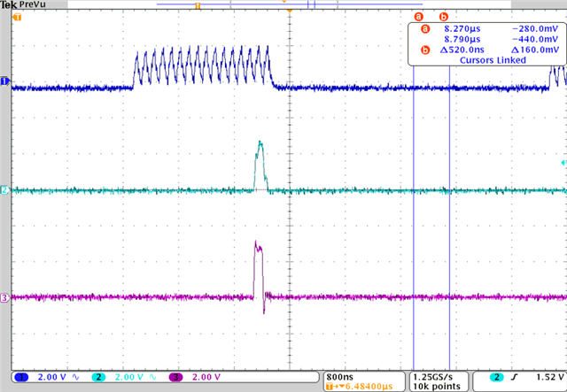Click the orange trigger position T marker at top-left
Viewport: 567px width, 392px height.
point(17,18)
